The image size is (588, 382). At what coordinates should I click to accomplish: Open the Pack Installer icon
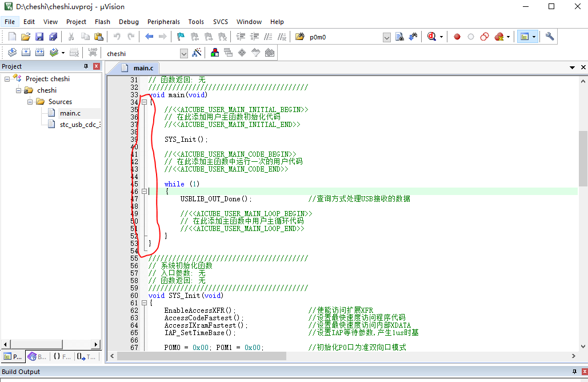point(270,53)
